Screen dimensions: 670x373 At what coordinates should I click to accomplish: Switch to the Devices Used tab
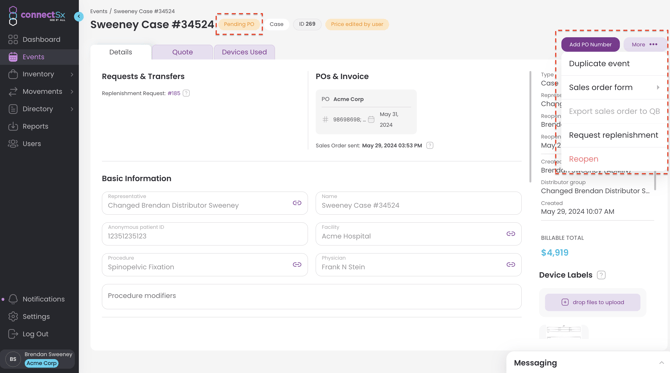(244, 52)
